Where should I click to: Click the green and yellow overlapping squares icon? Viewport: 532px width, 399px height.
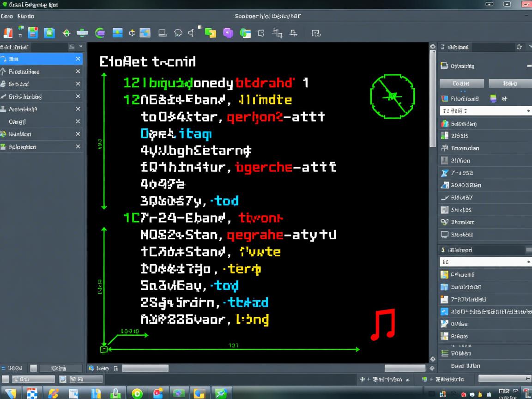[x=211, y=33]
